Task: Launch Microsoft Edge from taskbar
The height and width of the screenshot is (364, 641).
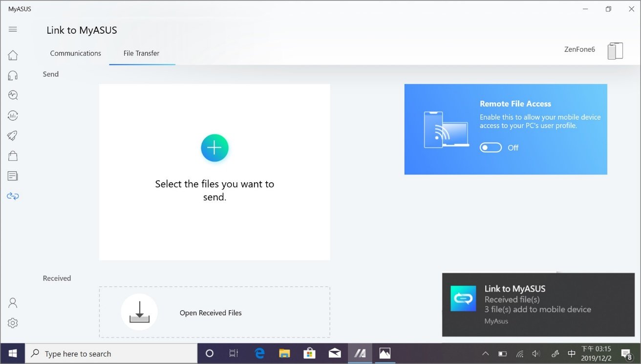Action: [x=259, y=353]
